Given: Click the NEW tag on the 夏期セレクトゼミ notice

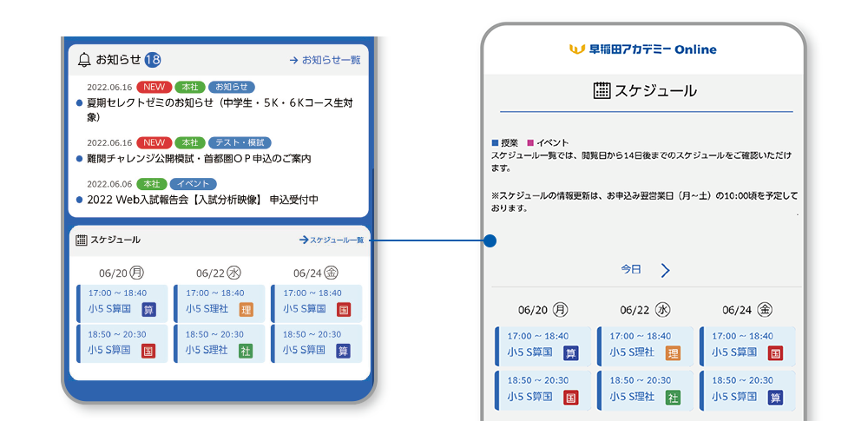Looking at the screenshot, I should (155, 87).
